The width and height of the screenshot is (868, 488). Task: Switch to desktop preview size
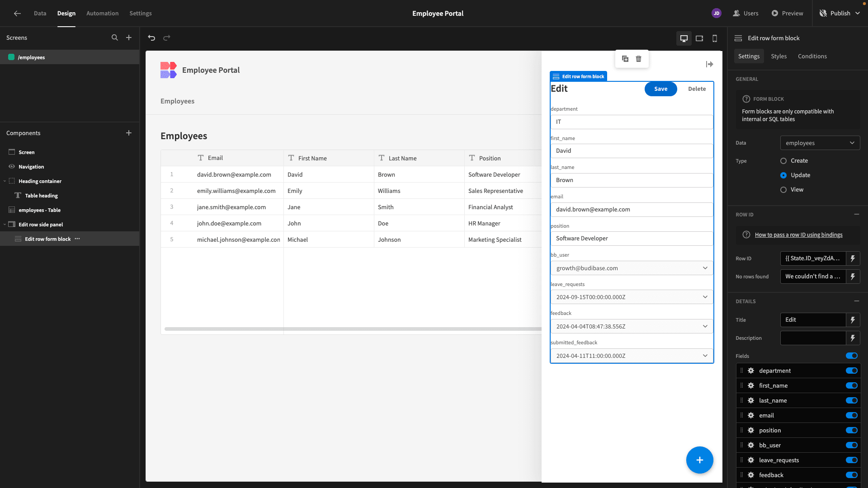point(684,38)
